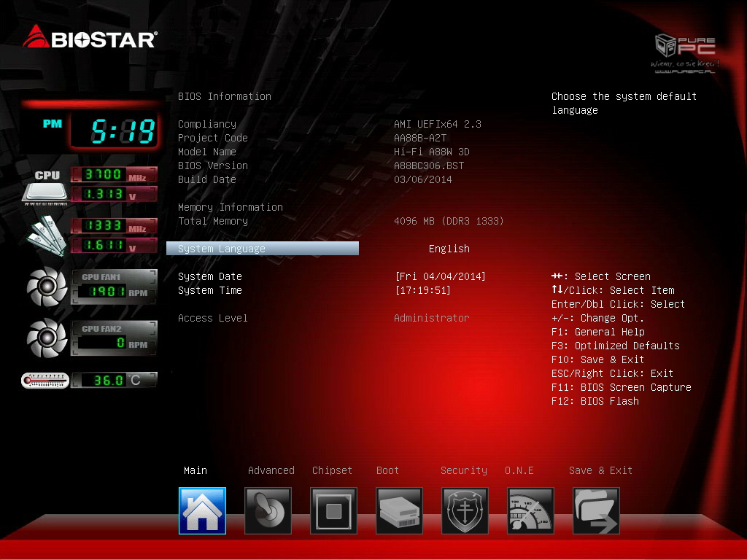This screenshot has width=747, height=560.
Task: Click the memory 1333 MHz readout
Action: [x=114, y=226]
